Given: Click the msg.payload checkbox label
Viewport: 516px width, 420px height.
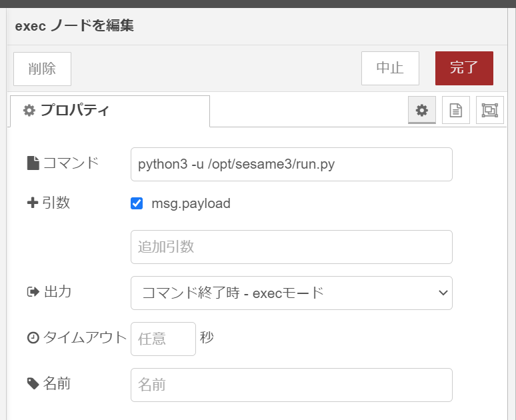Looking at the screenshot, I should tap(191, 203).
